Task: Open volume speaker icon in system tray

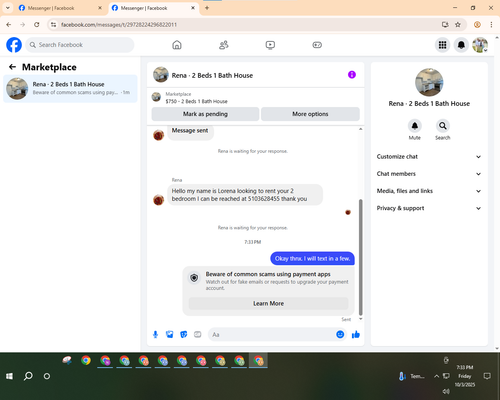Action: (446, 391)
